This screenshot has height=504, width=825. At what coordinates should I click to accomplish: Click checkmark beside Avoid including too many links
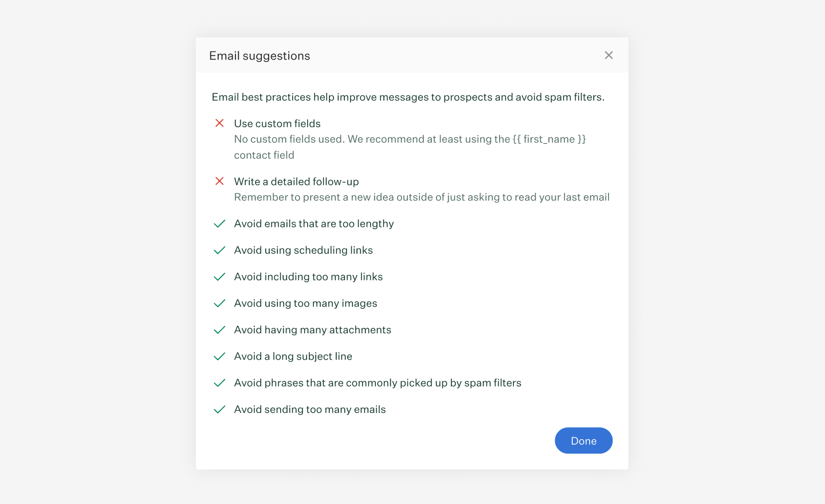click(x=219, y=277)
